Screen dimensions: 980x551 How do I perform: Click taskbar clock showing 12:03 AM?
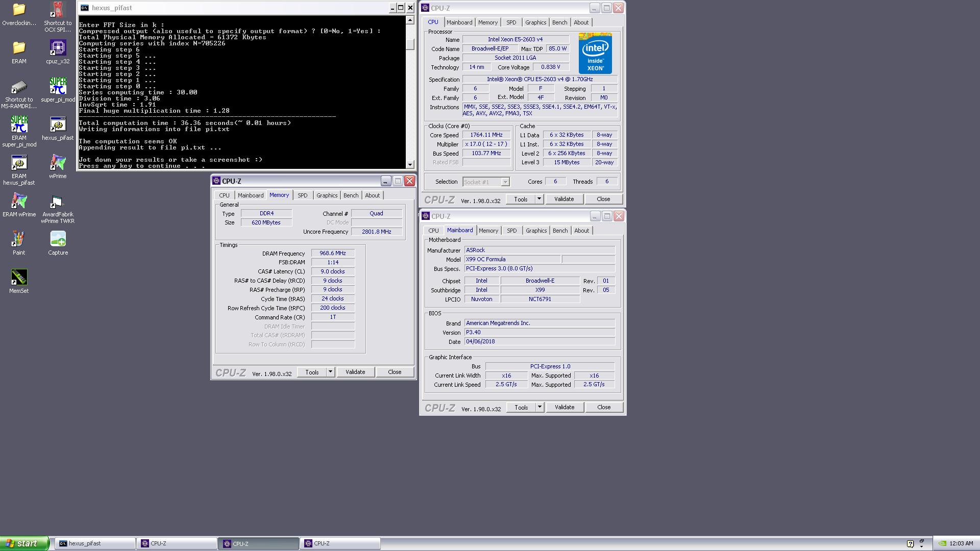click(x=961, y=544)
